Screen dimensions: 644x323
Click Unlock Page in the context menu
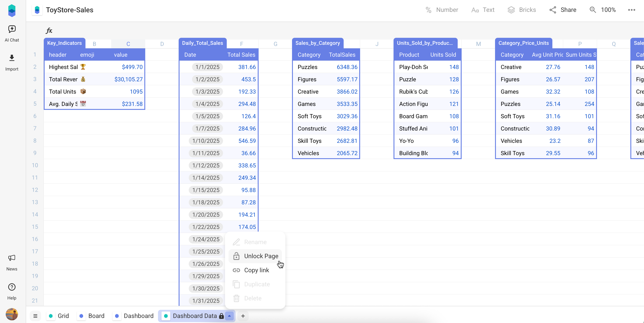pyautogui.click(x=261, y=256)
